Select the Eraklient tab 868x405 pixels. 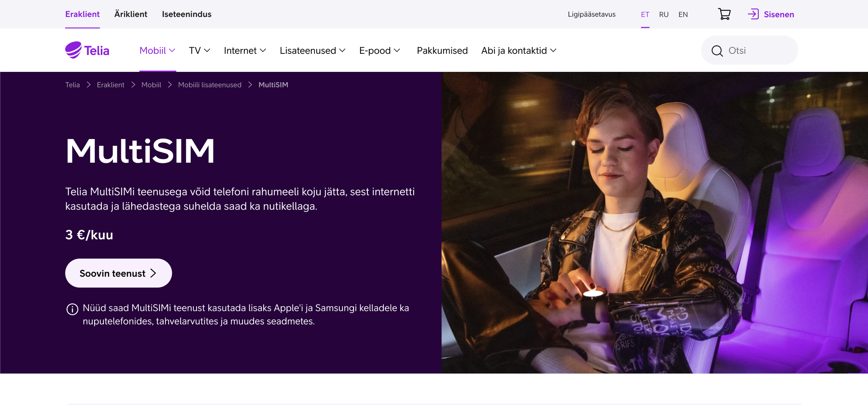tap(82, 14)
